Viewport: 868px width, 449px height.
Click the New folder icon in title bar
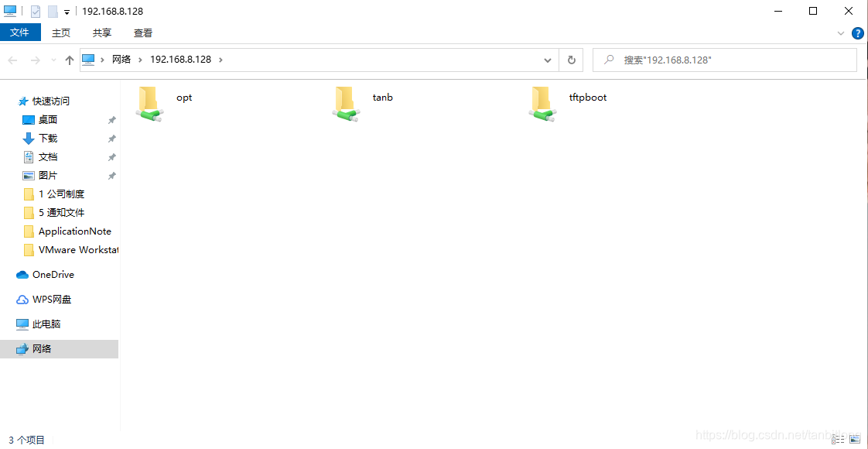tap(53, 11)
